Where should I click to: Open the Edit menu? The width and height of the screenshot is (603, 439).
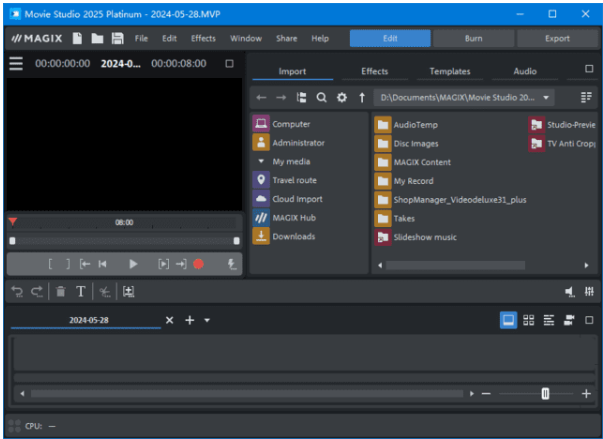(x=169, y=38)
